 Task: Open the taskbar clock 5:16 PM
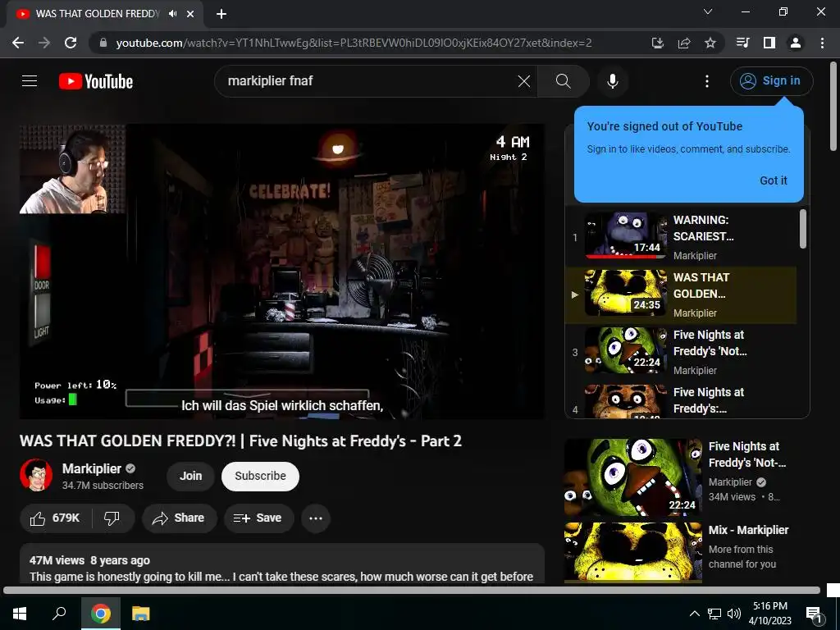tap(769, 614)
